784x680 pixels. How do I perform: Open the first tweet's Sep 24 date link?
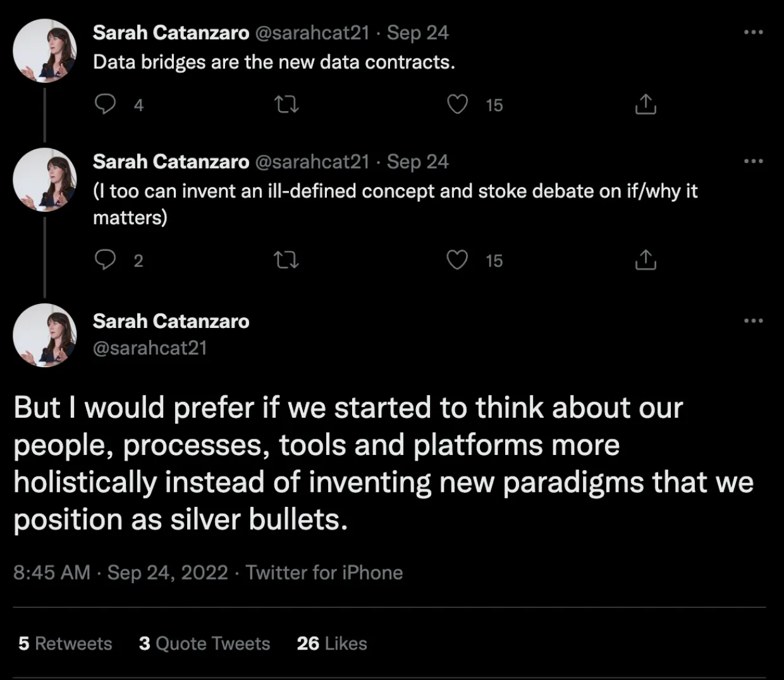click(x=417, y=33)
